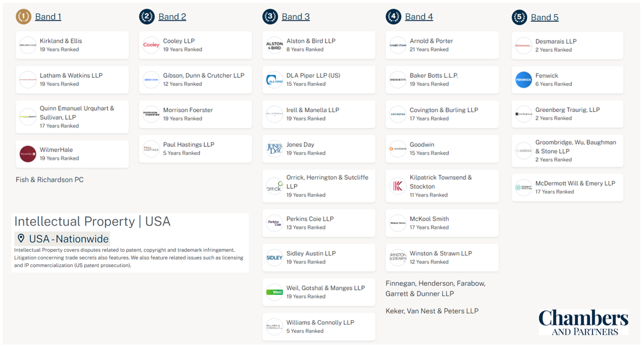
Task: Click the Kilpatrick Townsend red logo
Action: click(x=397, y=186)
